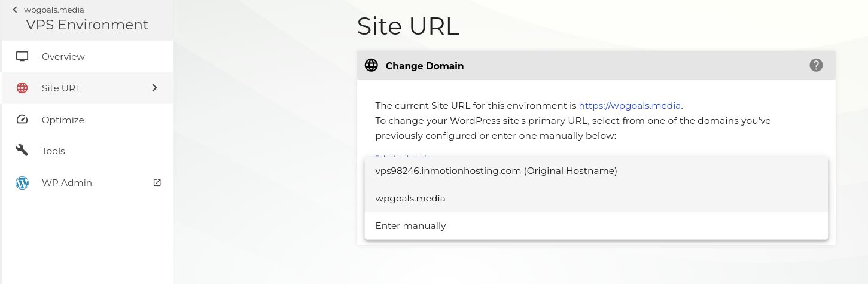This screenshot has height=284, width=868.
Task: Click the WordPress logo icon in sidebar
Action: pos(22,183)
